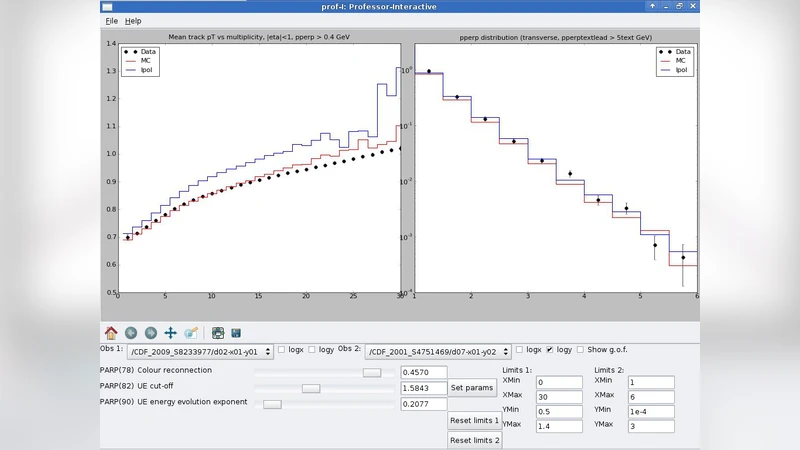
Task: Enable logy checkbox for Obs 1
Action: pos(311,350)
